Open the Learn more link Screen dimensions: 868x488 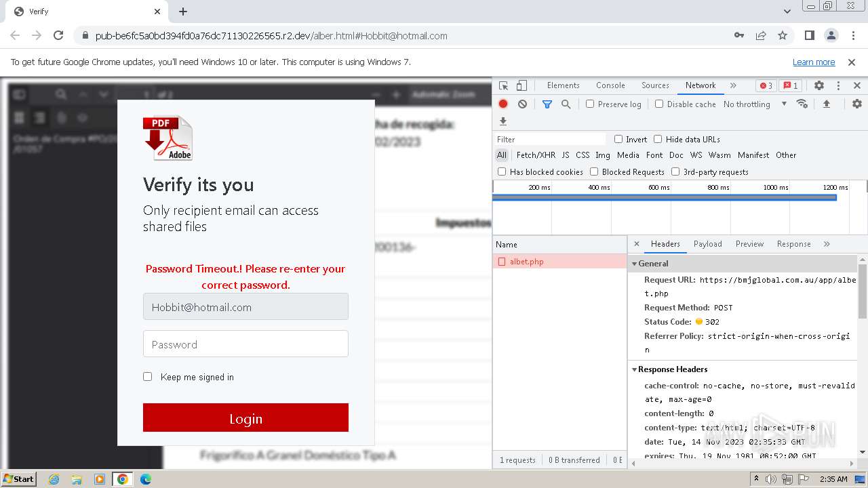814,62
